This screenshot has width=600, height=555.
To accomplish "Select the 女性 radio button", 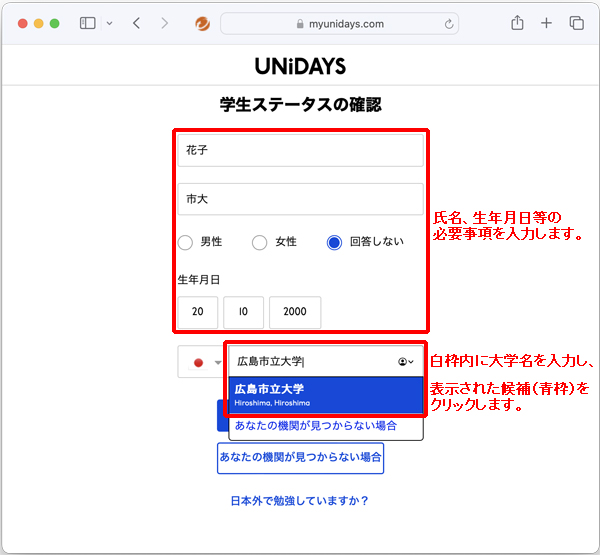I will click(259, 242).
